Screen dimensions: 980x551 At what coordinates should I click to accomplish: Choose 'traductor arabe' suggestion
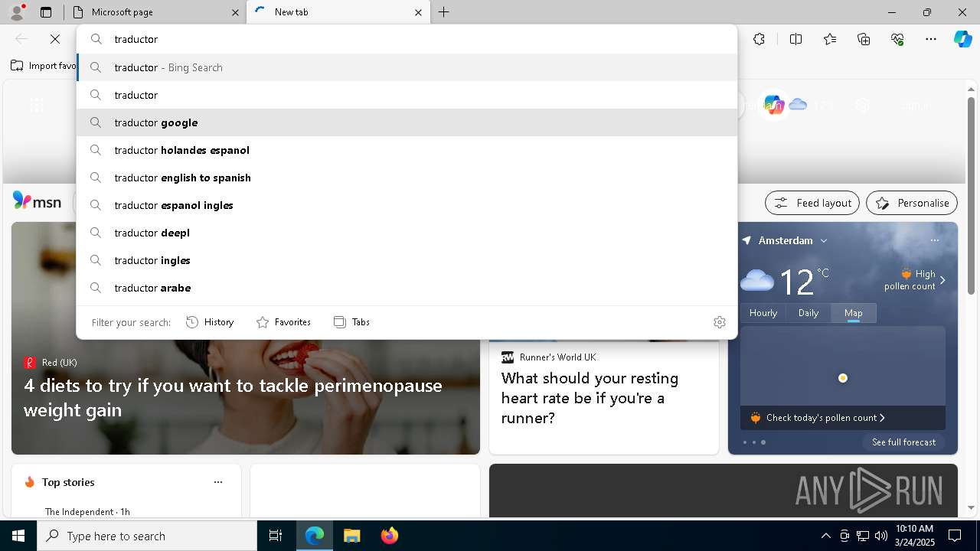[x=407, y=288]
